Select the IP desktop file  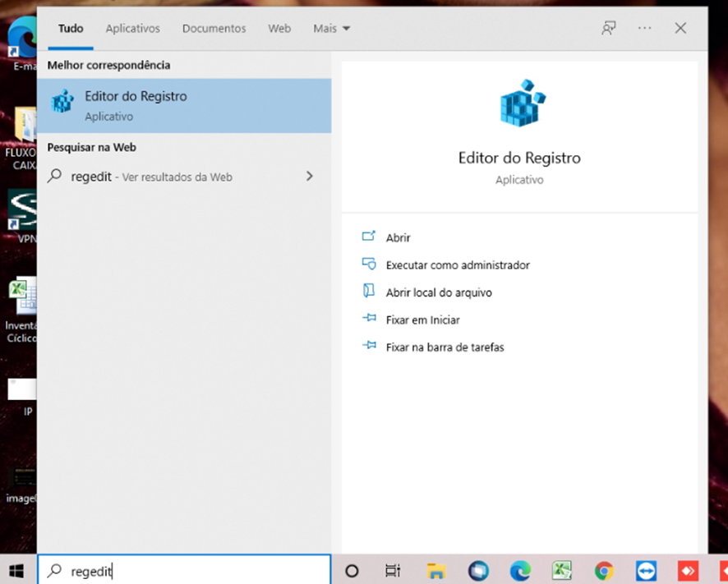tap(22, 398)
